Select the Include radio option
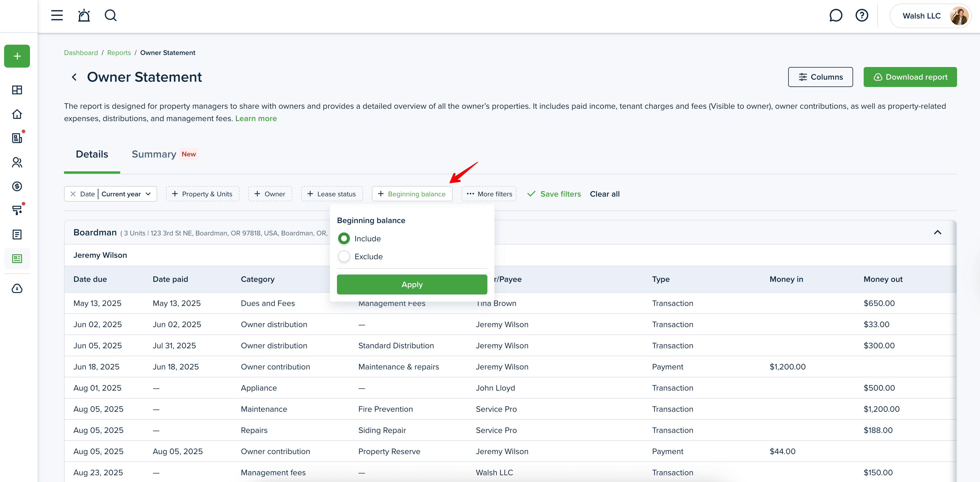This screenshot has width=980, height=482. point(344,239)
